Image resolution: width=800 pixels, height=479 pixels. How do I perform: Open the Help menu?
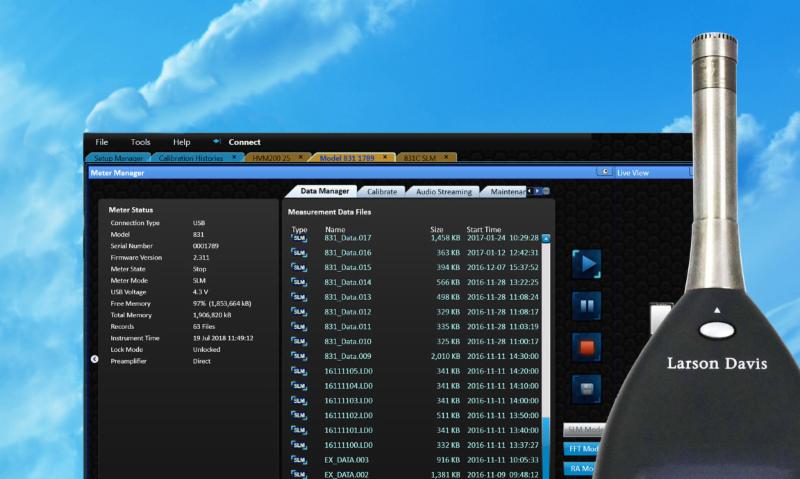pyautogui.click(x=181, y=142)
